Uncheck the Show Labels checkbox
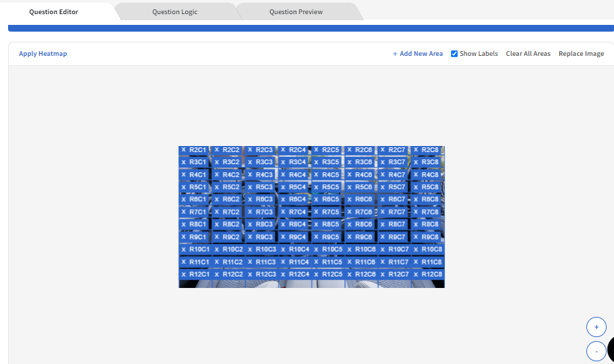 [454, 54]
